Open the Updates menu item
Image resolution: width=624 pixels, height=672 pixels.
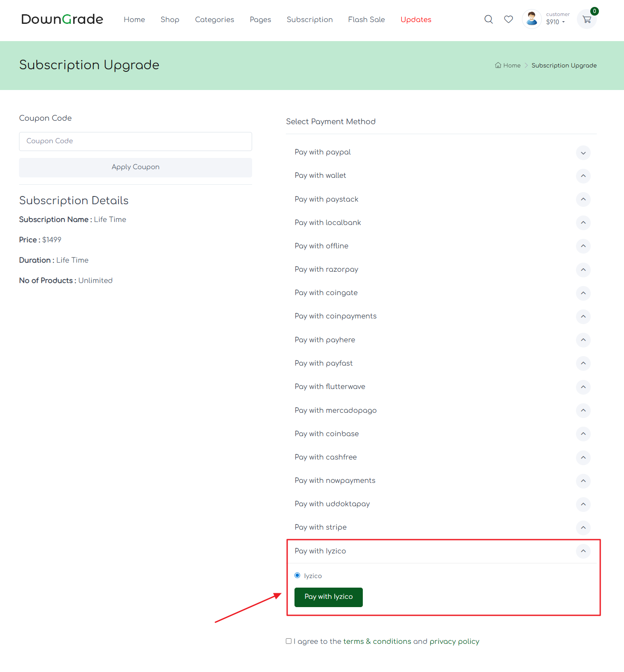click(416, 19)
